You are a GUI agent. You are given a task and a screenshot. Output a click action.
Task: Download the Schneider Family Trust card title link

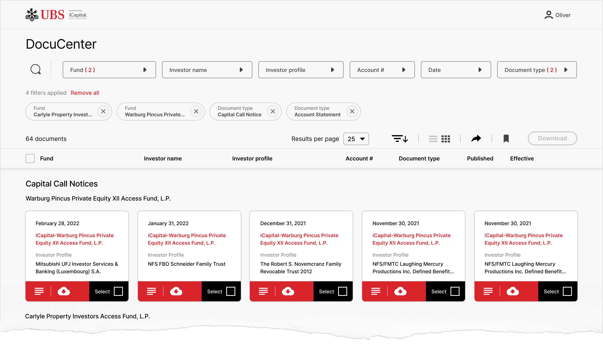tap(187, 239)
